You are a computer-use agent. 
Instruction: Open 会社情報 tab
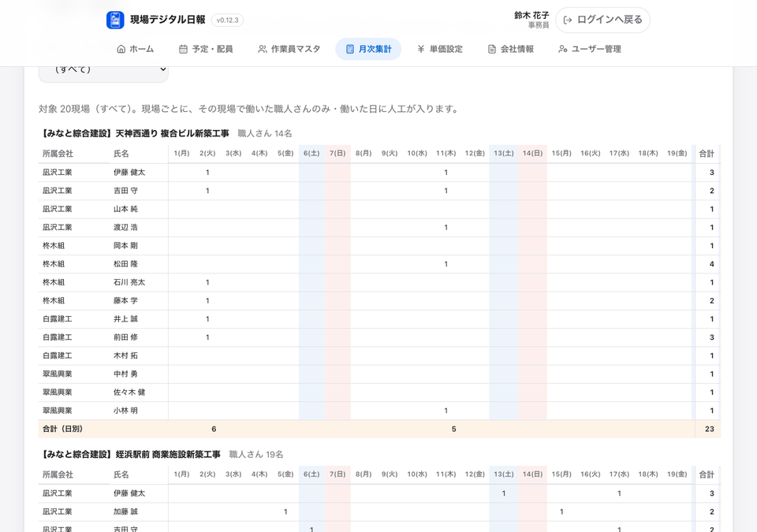pyautogui.click(x=511, y=49)
